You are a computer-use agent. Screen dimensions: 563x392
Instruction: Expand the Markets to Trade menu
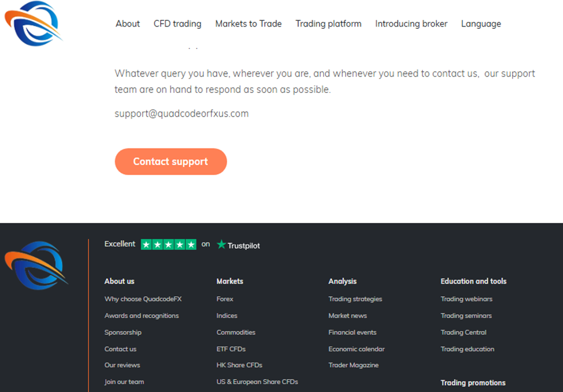248,24
